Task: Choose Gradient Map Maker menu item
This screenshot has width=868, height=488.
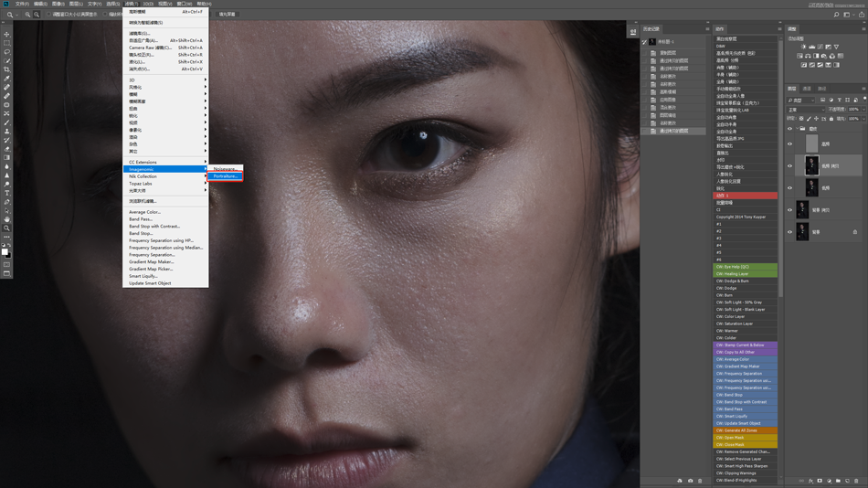Action: click(165, 261)
